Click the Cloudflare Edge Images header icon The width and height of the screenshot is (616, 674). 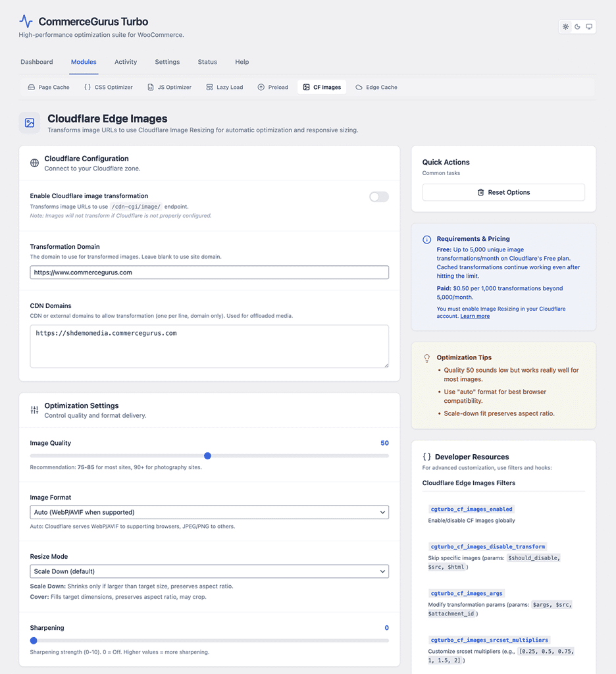[x=30, y=123]
